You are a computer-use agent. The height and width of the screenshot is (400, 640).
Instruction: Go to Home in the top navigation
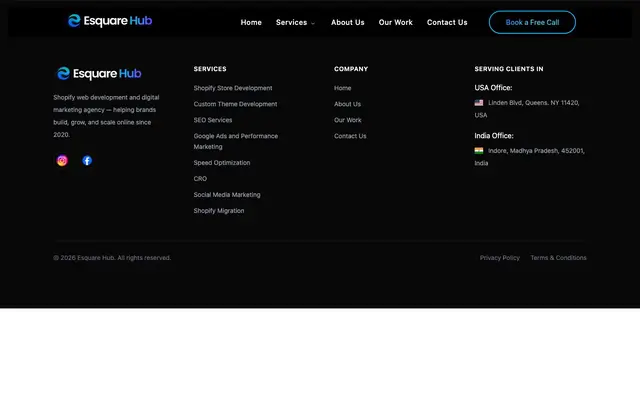(251, 22)
